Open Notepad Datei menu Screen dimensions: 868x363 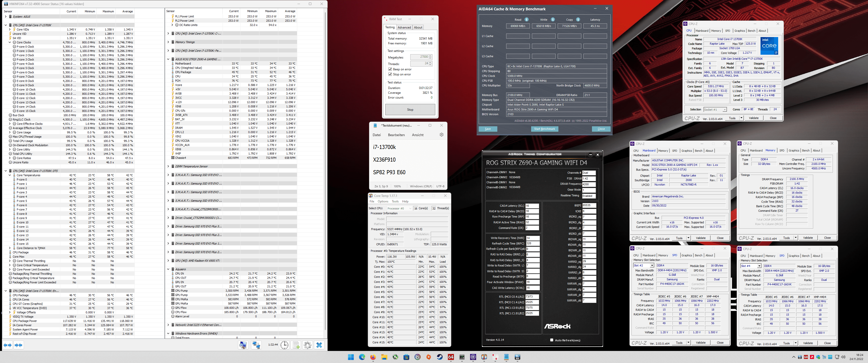pos(377,135)
